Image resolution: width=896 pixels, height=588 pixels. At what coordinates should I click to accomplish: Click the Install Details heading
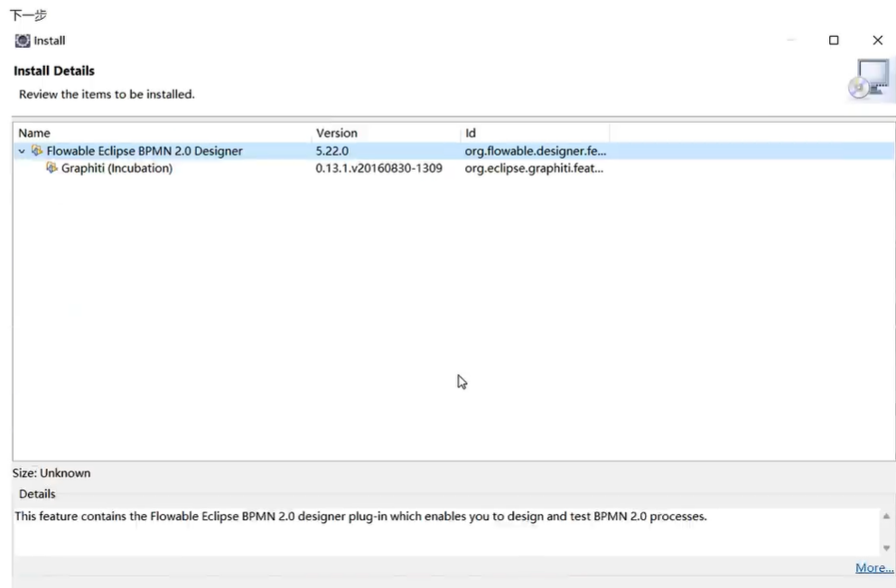[x=54, y=70]
